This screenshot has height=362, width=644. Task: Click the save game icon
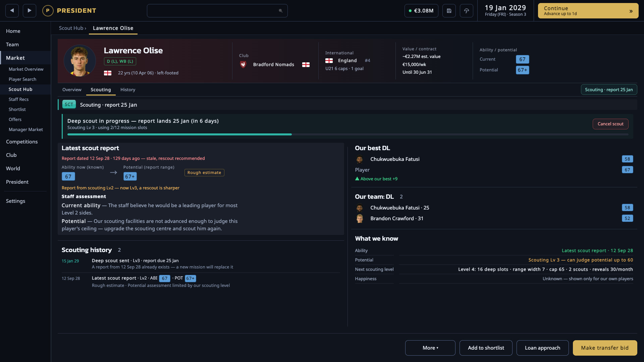(449, 11)
